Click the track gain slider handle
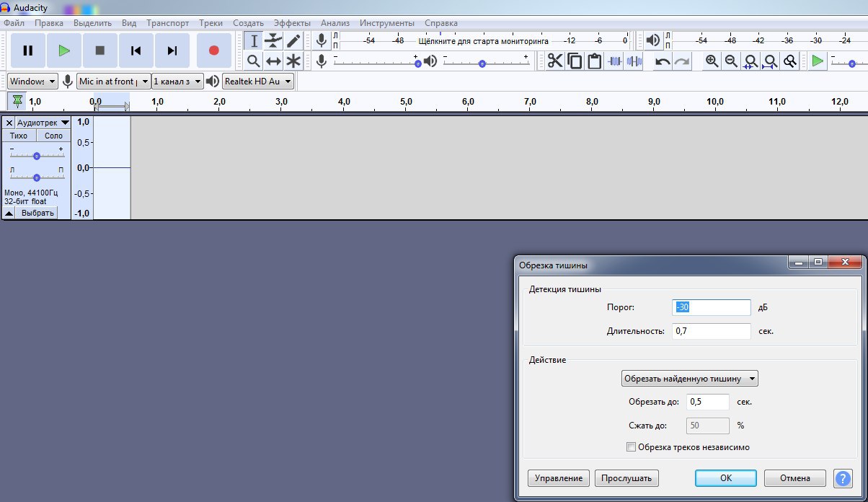868x502 pixels. (37, 156)
